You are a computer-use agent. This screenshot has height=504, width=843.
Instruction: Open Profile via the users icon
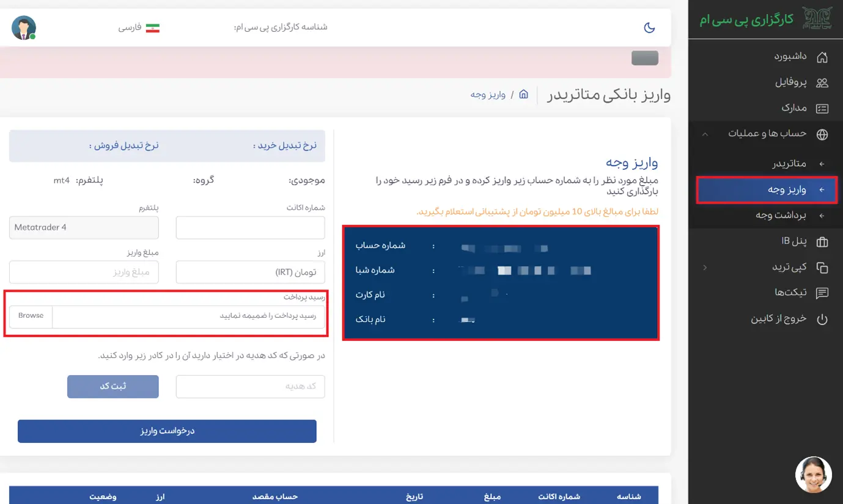pyautogui.click(x=822, y=82)
